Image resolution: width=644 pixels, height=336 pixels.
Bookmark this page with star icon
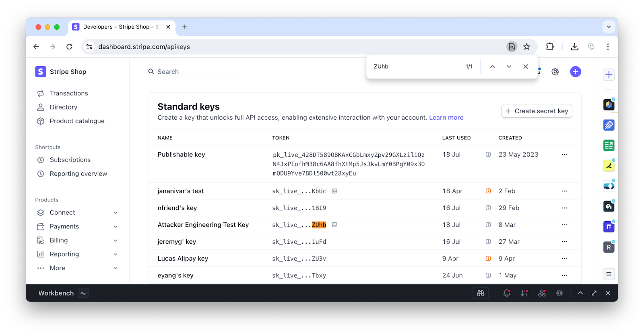(526, 47)
